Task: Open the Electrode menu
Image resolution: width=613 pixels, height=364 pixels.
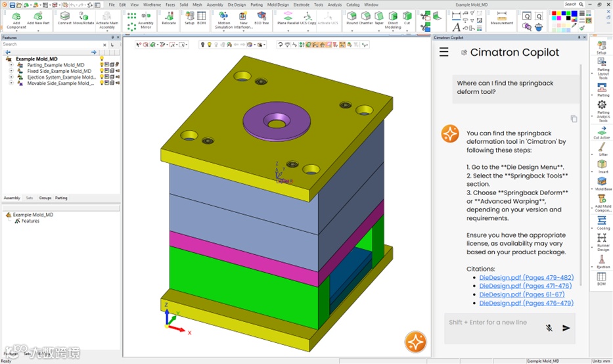Action: [x=302, y=5]
